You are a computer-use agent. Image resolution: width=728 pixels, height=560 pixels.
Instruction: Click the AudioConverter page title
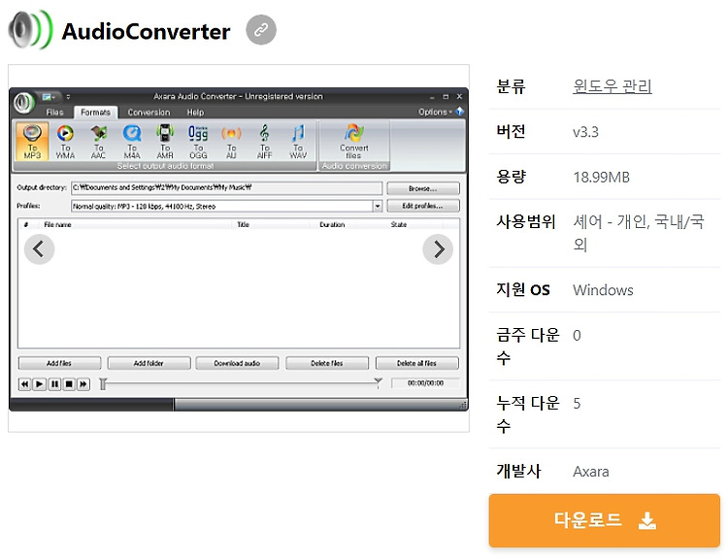(146, 32)
